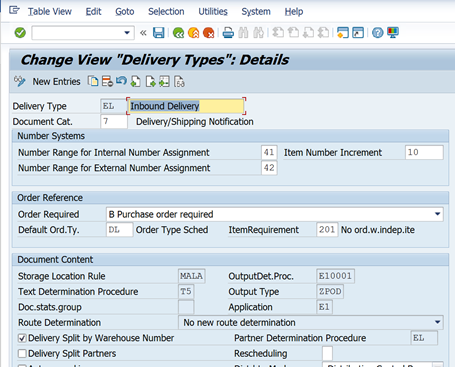455x367 pixels.
Task: Open the Selection menu
Action: coord(166,11)
